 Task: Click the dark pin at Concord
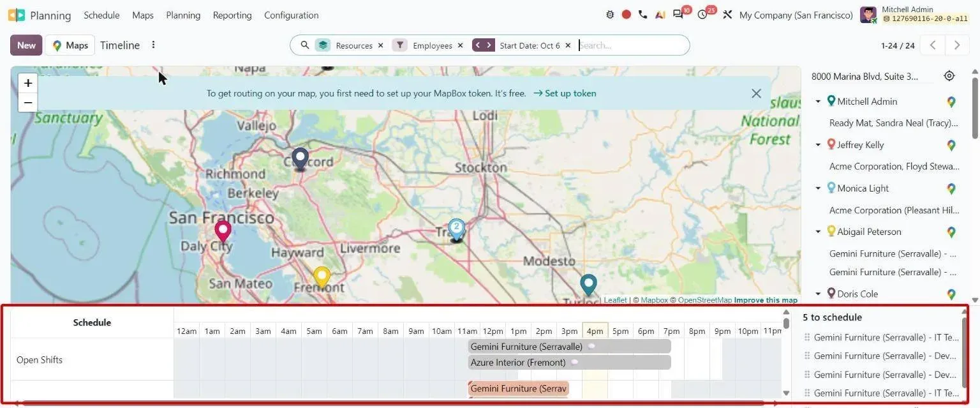(x=300, y=158)
